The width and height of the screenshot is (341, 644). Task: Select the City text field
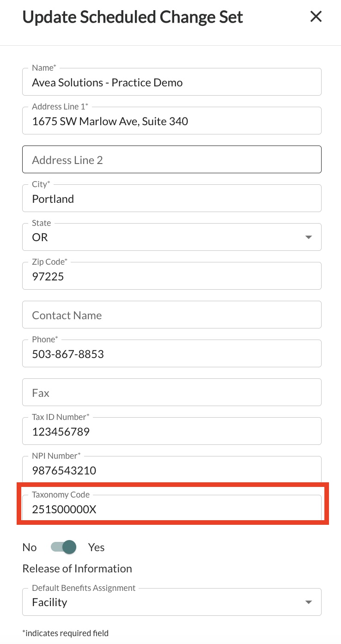[171, 199]
